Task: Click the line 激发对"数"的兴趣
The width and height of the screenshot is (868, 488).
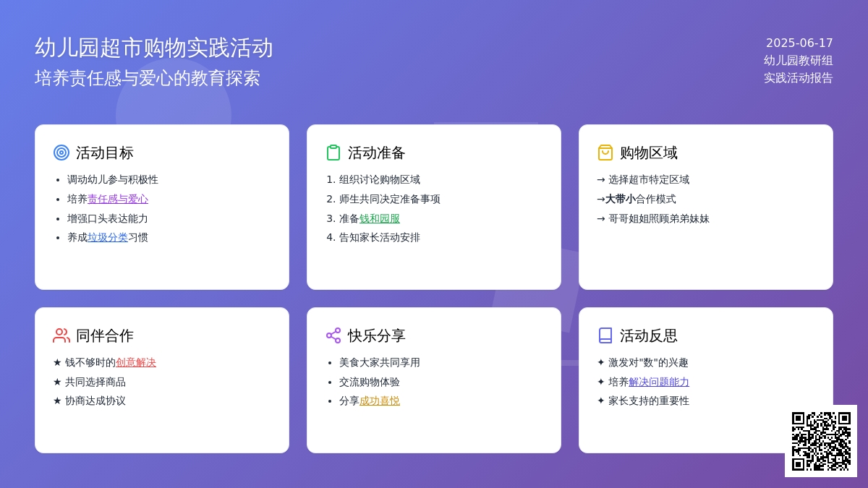Action: 642,362
